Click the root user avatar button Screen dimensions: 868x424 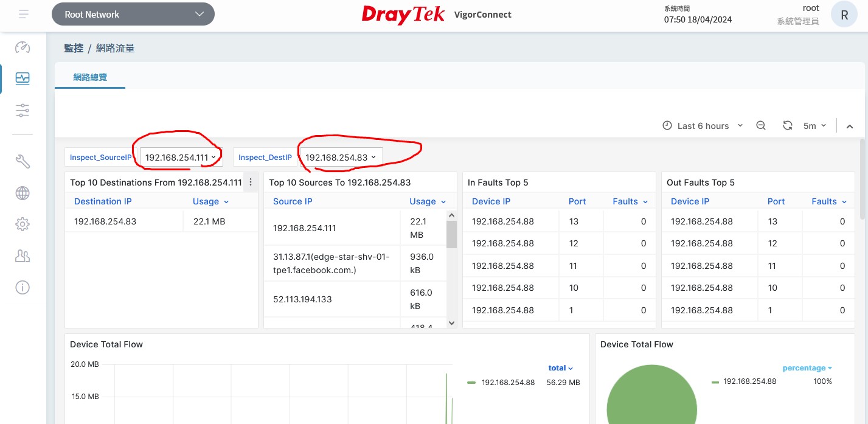click(844, 16)
